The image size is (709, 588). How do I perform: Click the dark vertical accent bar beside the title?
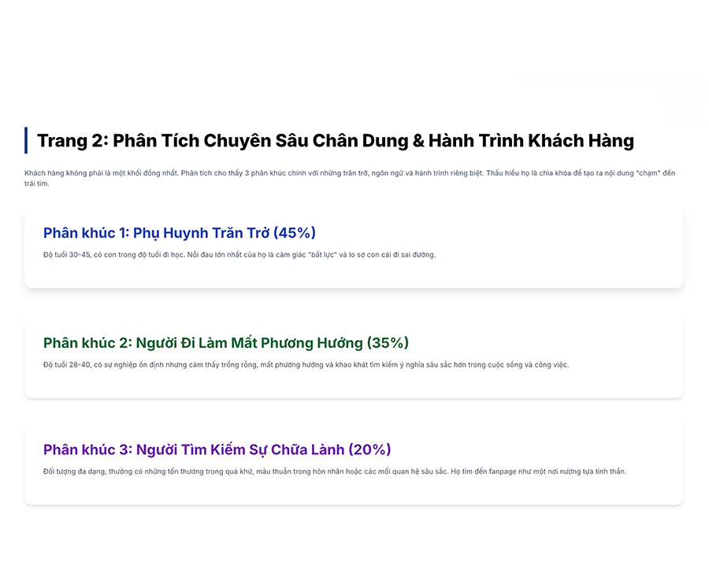click(x=26, y=139)
